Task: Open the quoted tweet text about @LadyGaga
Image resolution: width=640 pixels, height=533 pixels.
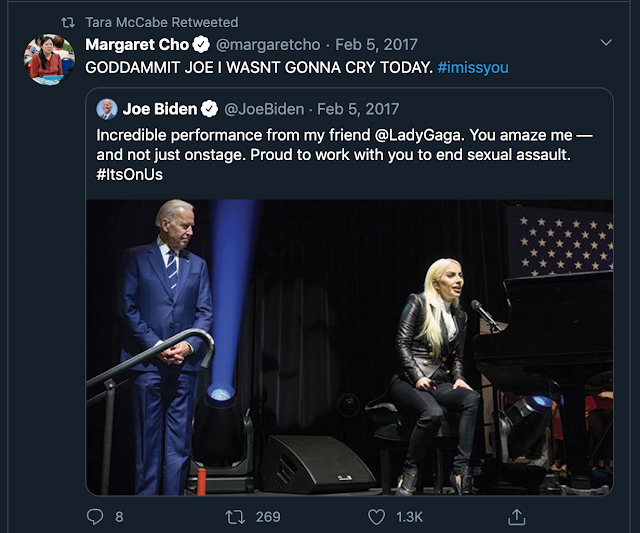Action: (344, 155)
